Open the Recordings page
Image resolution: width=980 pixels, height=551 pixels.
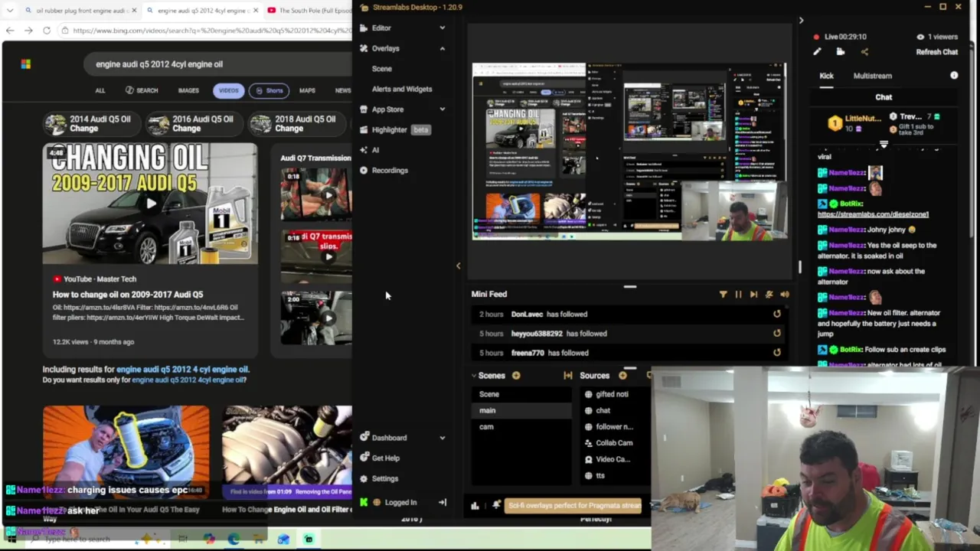tap(390, 170)
